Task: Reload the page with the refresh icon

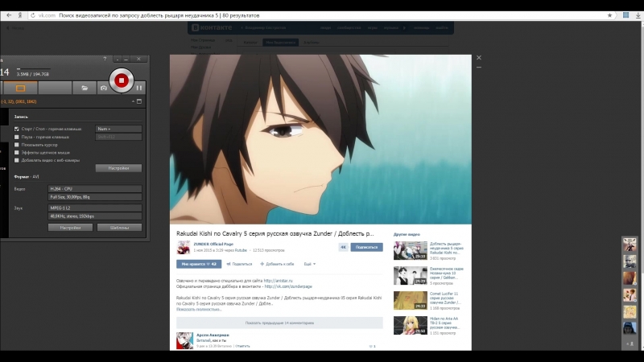Action: (x=32, y=15)
